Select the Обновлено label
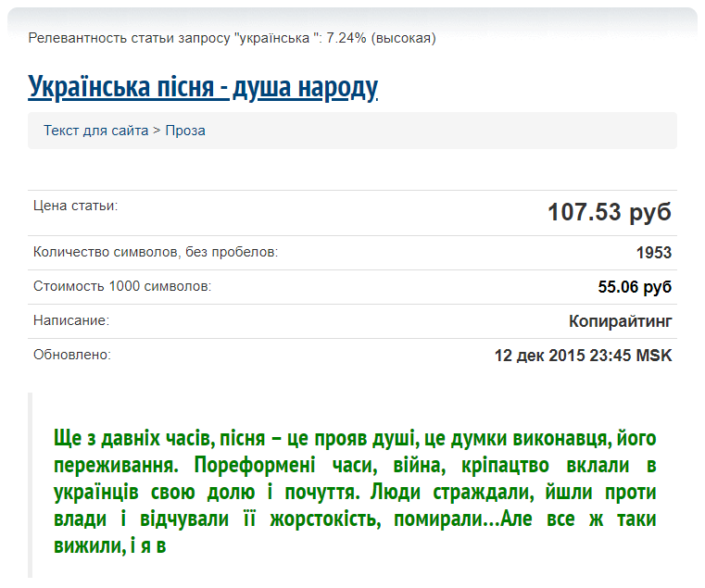The height and width of the screenshot is (588, 705). tap(71, 355)
